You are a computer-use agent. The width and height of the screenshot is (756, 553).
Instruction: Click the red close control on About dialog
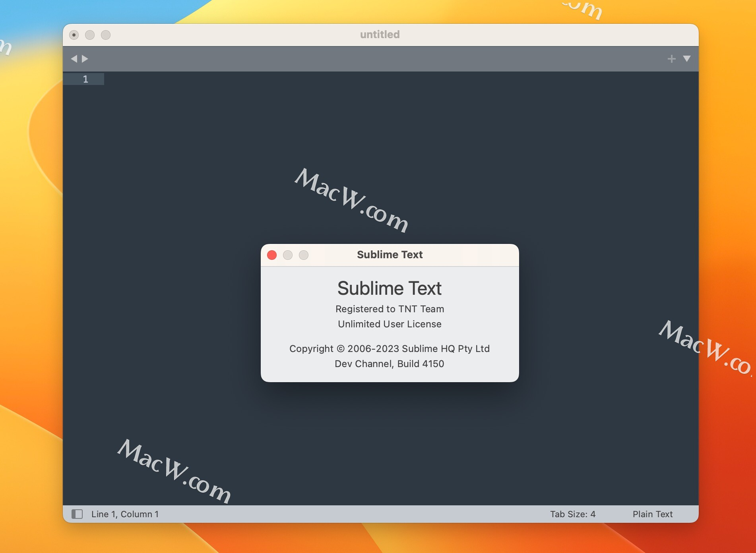click(x=272, y=255)
